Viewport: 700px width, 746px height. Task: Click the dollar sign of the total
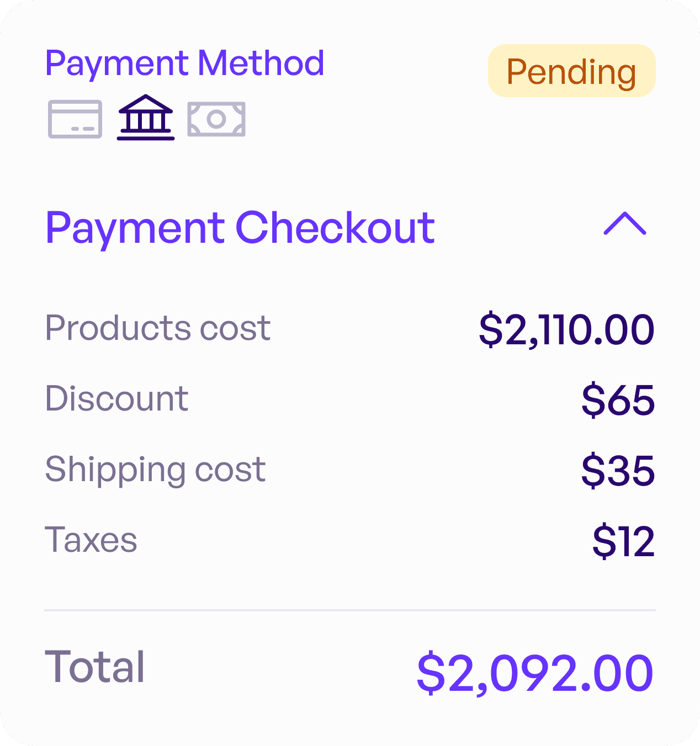(431, 673)
